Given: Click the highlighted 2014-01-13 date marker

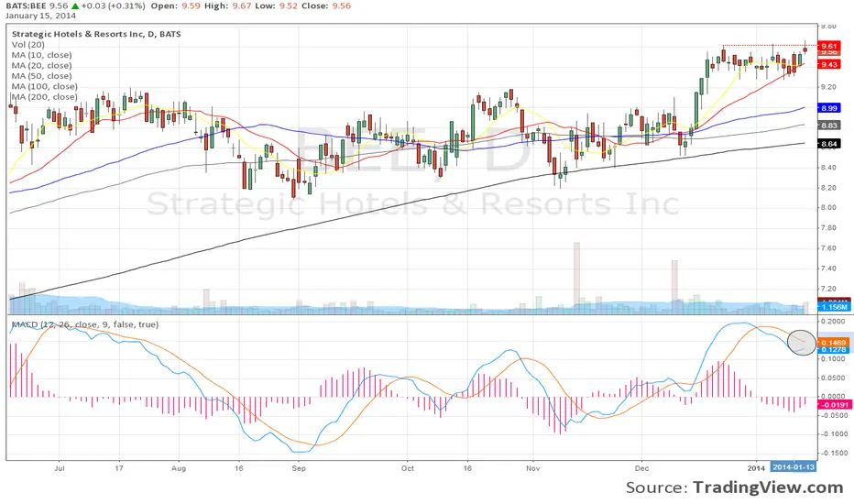Looking at the screenshot, I should point(793,467).
